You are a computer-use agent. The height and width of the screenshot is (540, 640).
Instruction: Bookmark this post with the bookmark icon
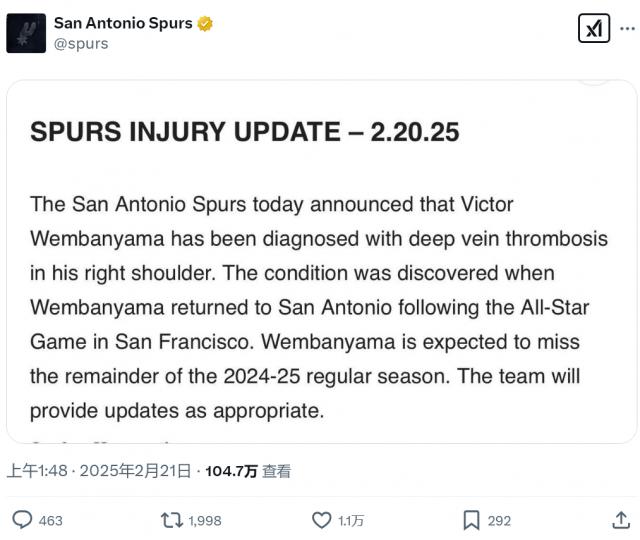[x=471, y=520]
